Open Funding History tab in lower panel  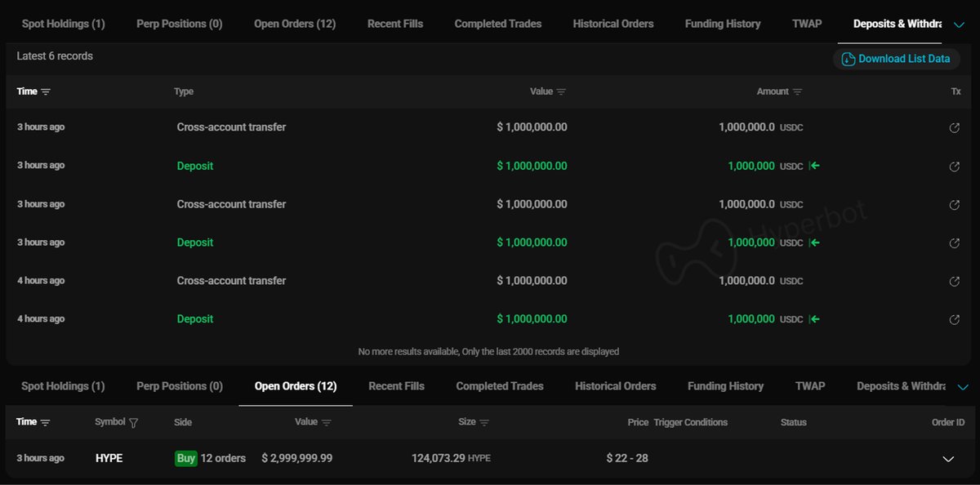(x=725, y=386)
